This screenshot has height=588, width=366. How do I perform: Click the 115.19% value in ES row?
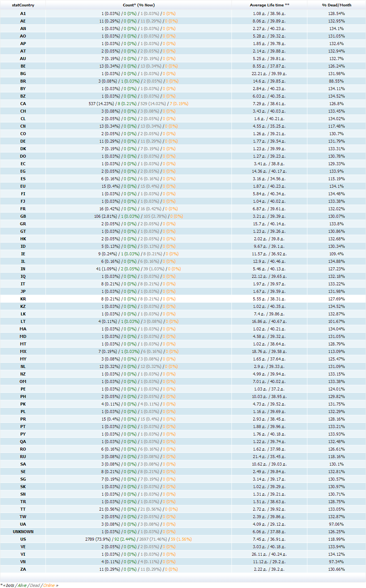click(336, 179)
